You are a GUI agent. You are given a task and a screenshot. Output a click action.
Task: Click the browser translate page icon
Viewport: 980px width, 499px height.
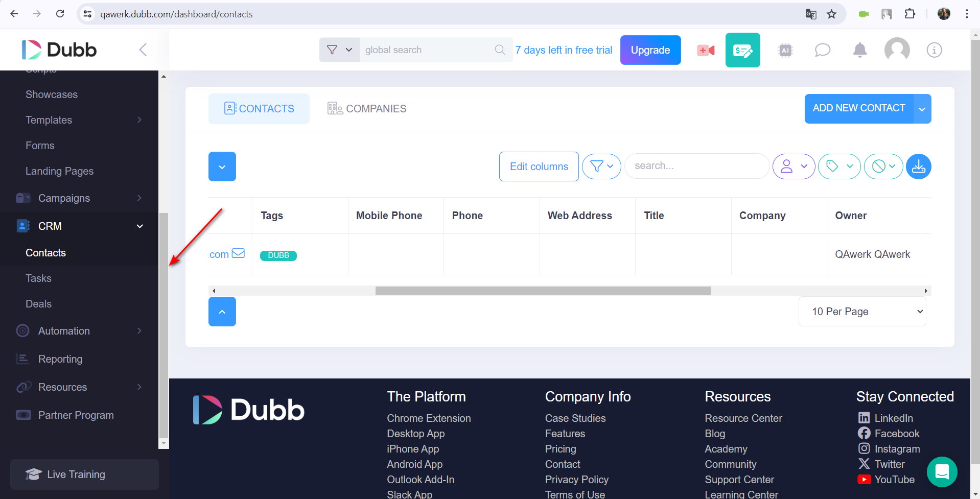[811, 14]
